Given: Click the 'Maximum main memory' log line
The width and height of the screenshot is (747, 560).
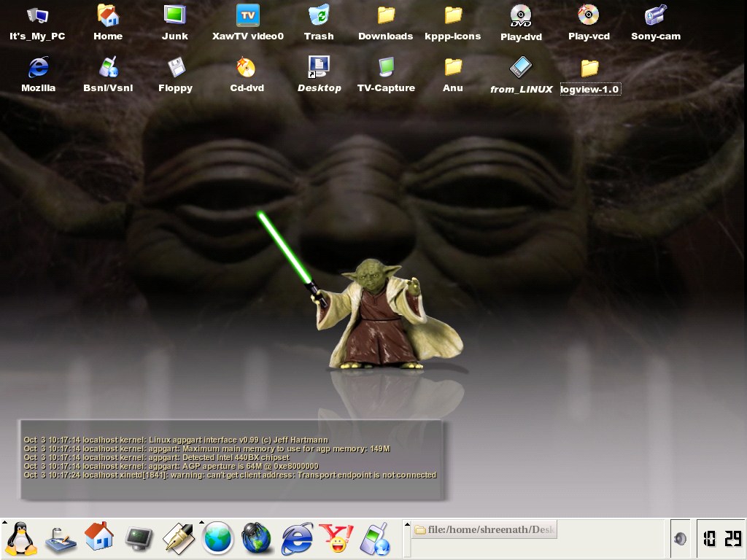Looking at the screenshot, I should point(206,448).
